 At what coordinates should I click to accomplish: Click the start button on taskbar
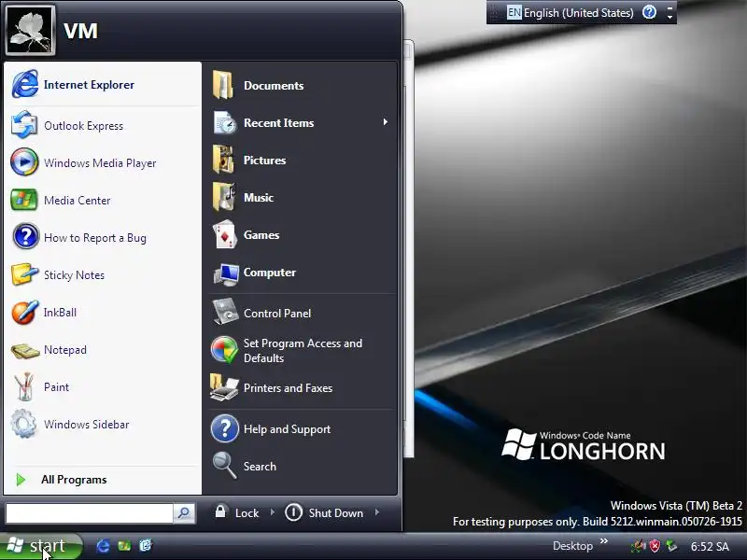tap(40, 546)
